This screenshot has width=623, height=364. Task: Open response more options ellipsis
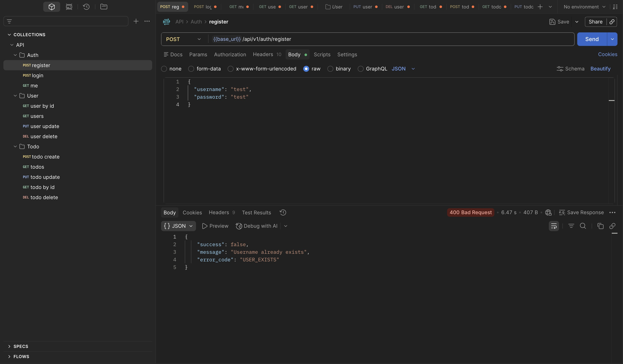[612, 212]
